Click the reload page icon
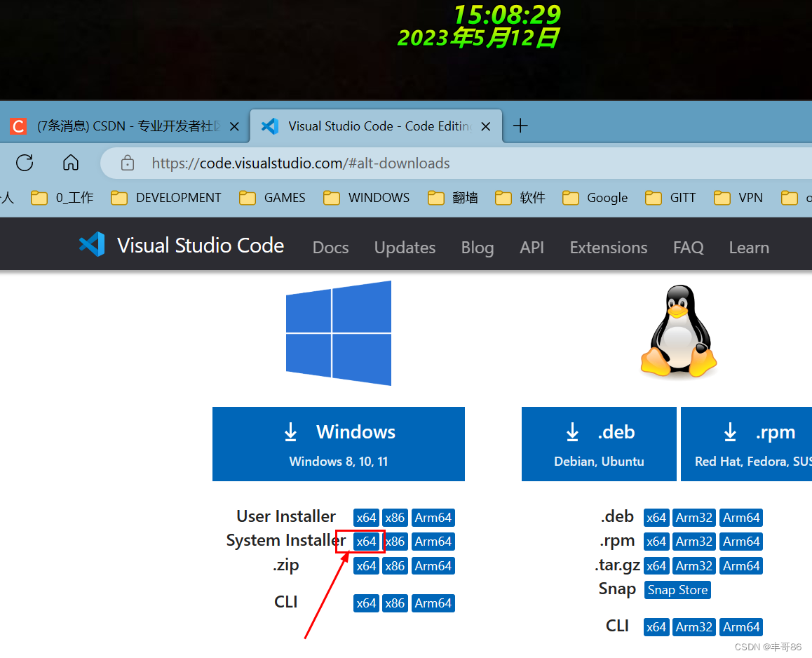The height and width of the screenshot is (658, 812). tap(24, 162)
